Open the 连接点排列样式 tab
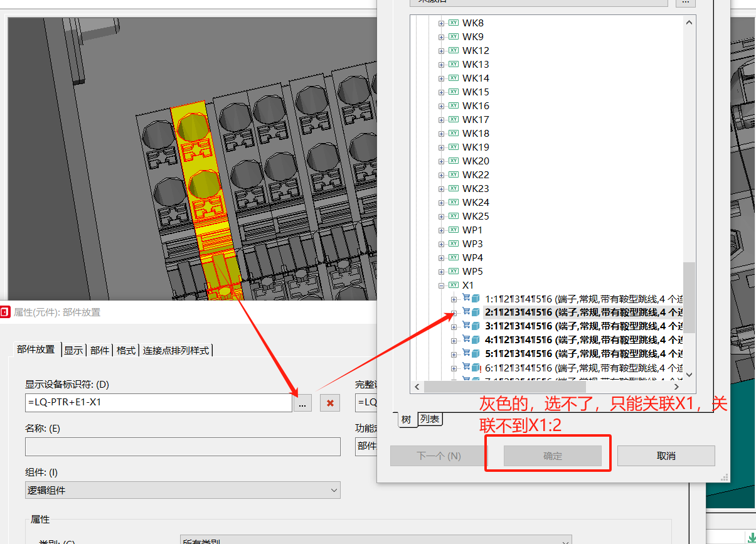 tap(176, 350)
